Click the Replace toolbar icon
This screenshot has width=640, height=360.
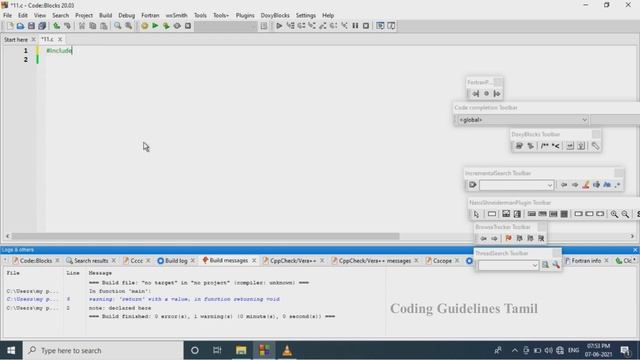pos(129,26)
